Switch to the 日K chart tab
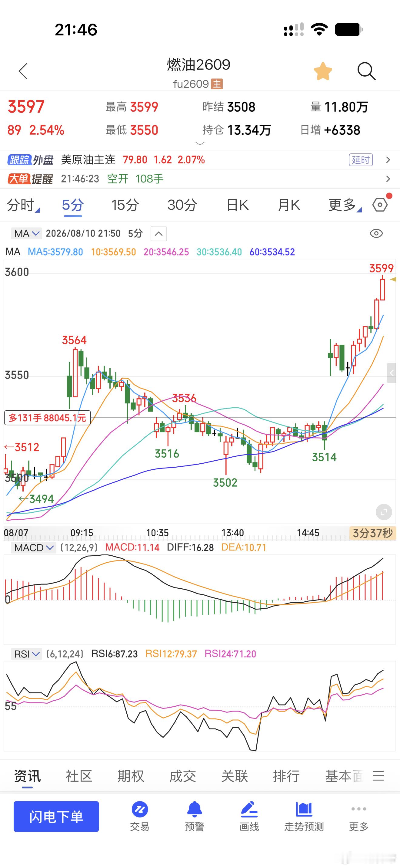 coord(238,205)
